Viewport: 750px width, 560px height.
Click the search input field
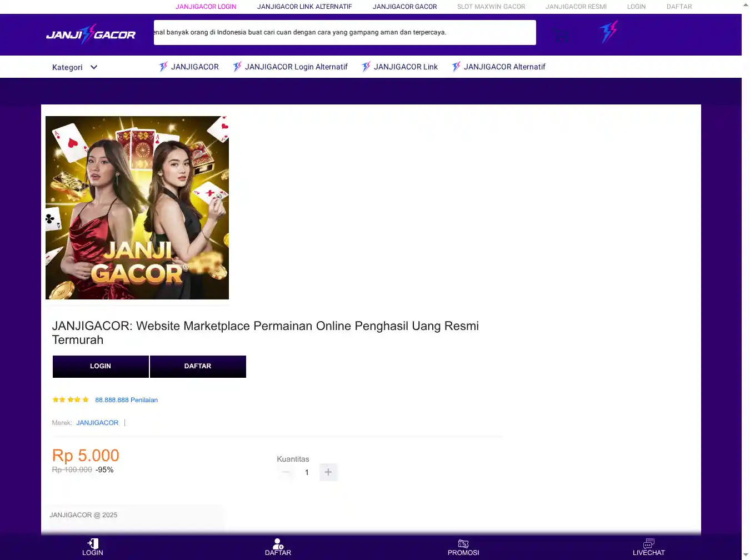344,32
